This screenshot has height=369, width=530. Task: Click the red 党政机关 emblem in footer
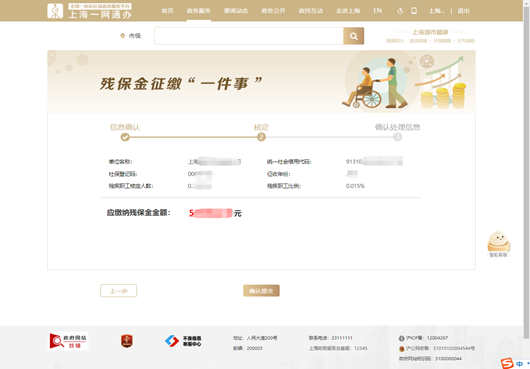click(x=127, y=341)
